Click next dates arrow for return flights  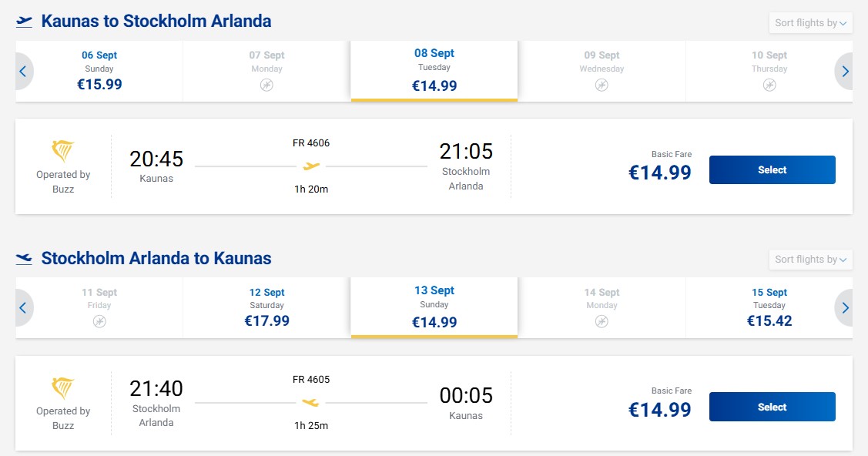(843, 307)
